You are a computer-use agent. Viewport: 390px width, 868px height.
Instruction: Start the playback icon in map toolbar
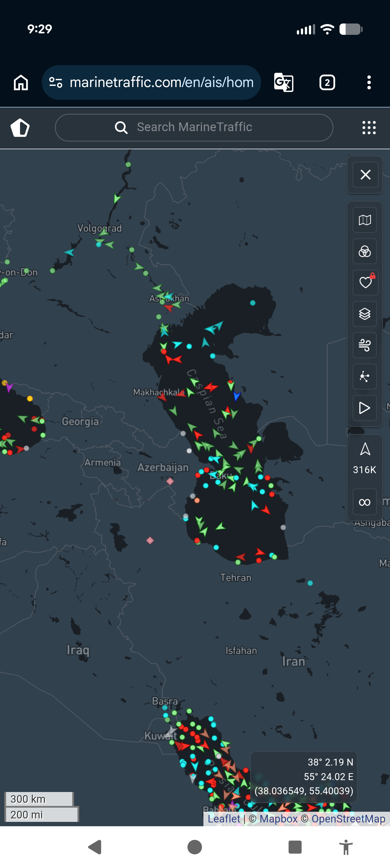coord(365,408)
